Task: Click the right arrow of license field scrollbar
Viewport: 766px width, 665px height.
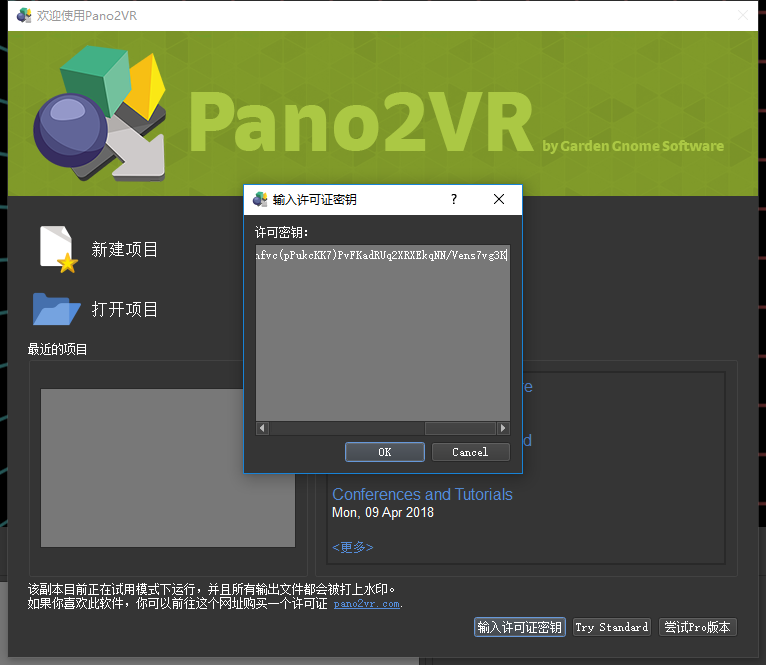Action: point(503,429)
